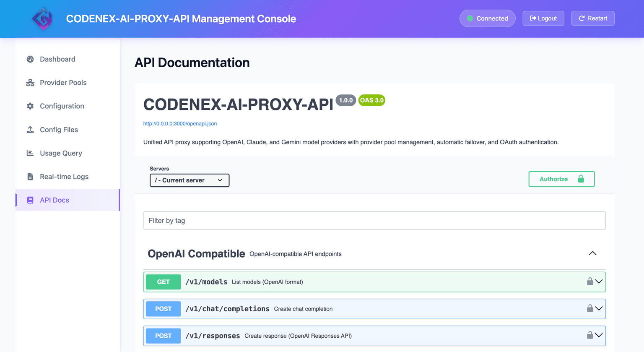The width and height of the screenshot is (644, 352).
Task: Click 'OpenAI-compatible API endpoints' description text
Action: pyautogui.click(x=296, y=254)
